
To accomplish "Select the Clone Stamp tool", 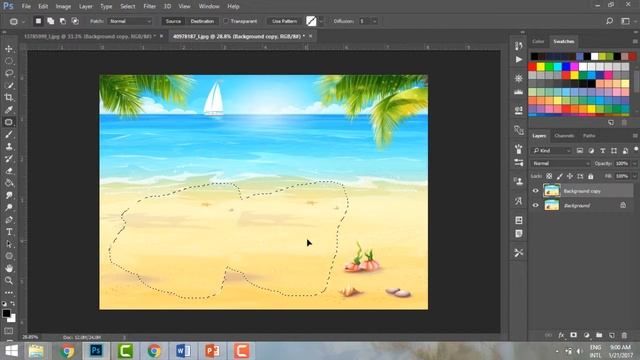I will [x=9, y=146].
